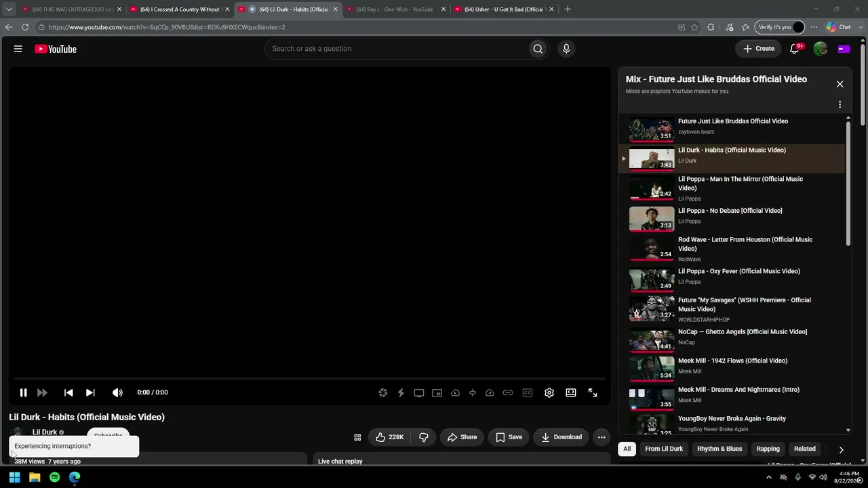Screen dimensions: 868x488
Task: Start voice search with the microphone
Action: click(x=566, y=49)
